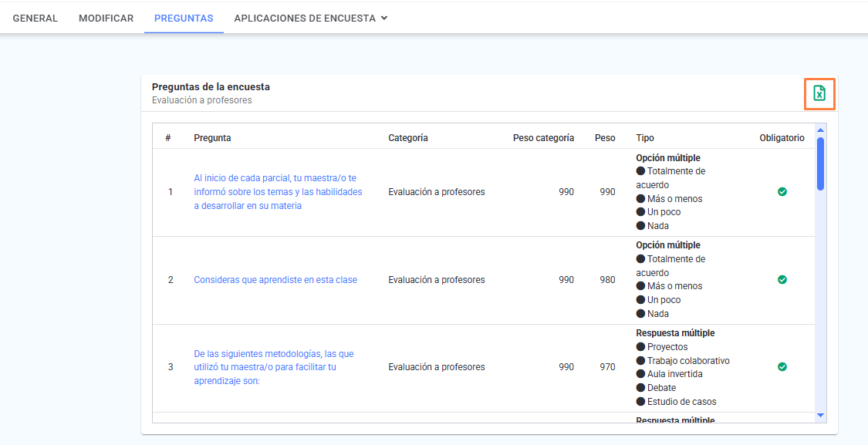Viewport: 868px width, 445px height.
Task: Click the Peso column header
Action: (x=605, y=138)
